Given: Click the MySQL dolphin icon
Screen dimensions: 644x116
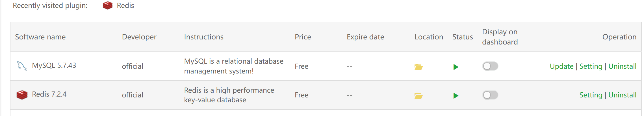Looking at the screenshot, I should (22, 66).
